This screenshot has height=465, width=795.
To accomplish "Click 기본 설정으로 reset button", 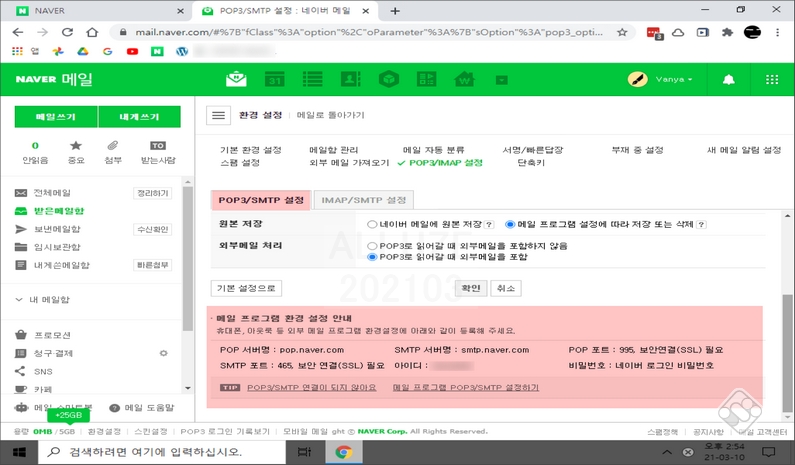I will tap(246, 288).
